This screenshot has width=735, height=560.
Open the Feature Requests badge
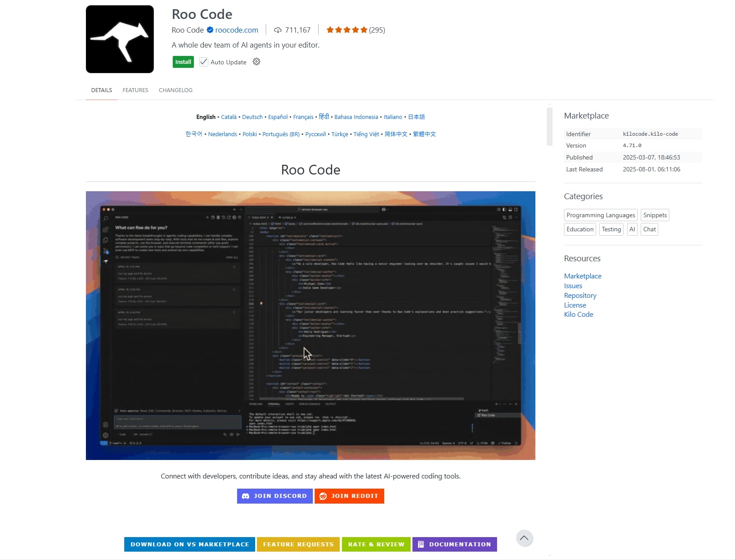[x=298, y=544]
